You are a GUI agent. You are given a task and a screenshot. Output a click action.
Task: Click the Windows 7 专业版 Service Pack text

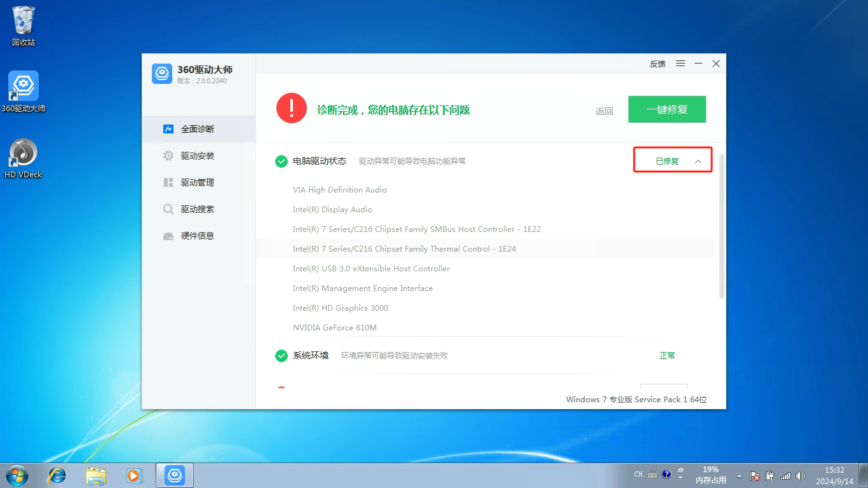click(x=637, y=400)
